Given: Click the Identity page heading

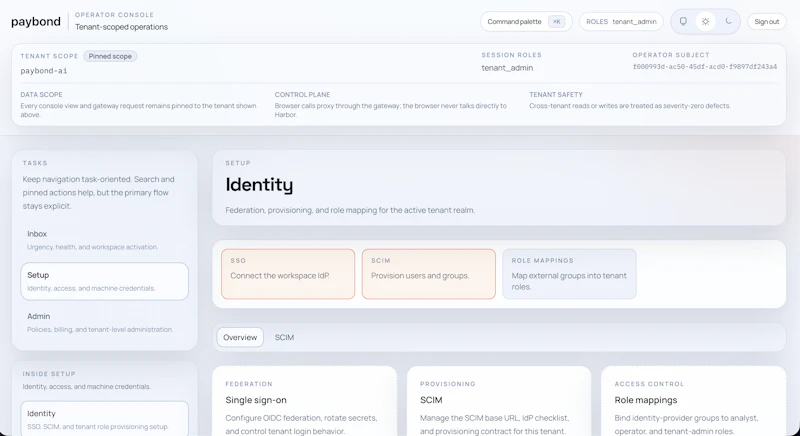Looking at the screenshot, I should coord(259,185).
